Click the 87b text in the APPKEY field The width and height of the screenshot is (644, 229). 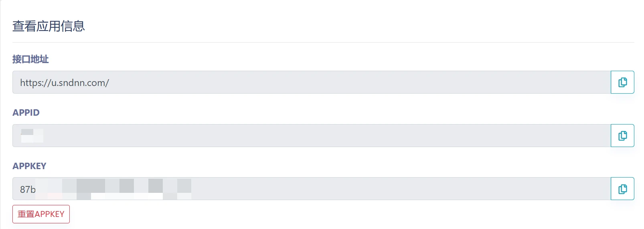pyautogui.click(x=28, y=189)
